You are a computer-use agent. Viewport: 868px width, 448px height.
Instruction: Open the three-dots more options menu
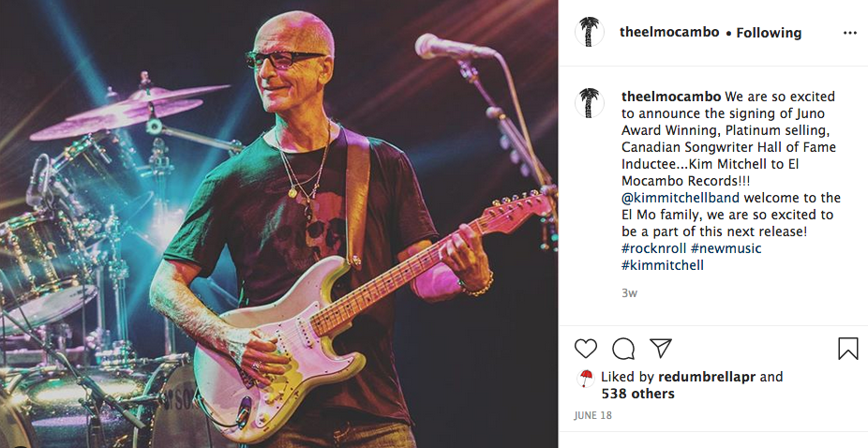point(850,33)
